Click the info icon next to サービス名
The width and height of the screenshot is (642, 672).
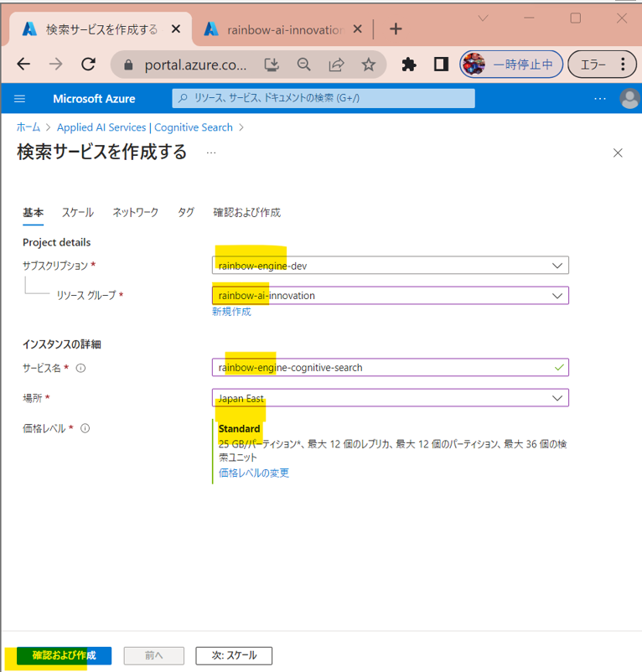coord(80,368)
